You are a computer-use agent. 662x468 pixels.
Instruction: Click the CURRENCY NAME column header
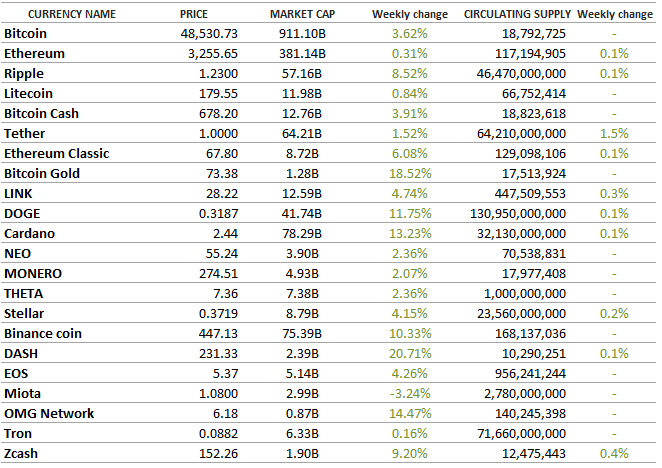pos(72,14)
